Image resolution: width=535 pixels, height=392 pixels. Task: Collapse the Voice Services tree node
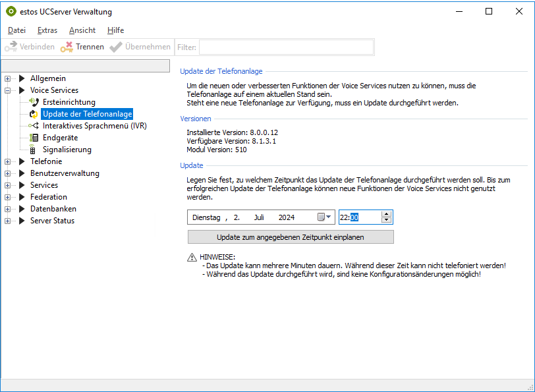tap(7, 90)
